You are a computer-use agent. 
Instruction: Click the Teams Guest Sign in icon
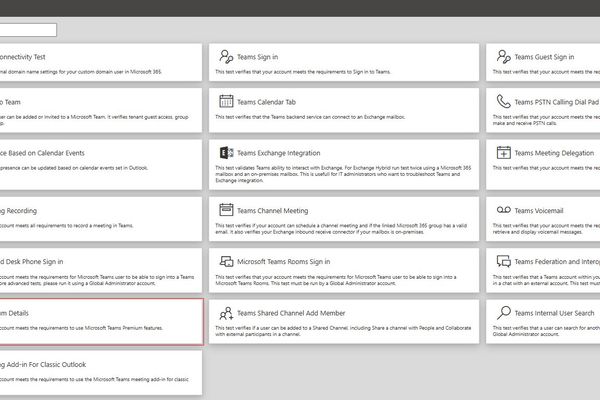[504, 57]
